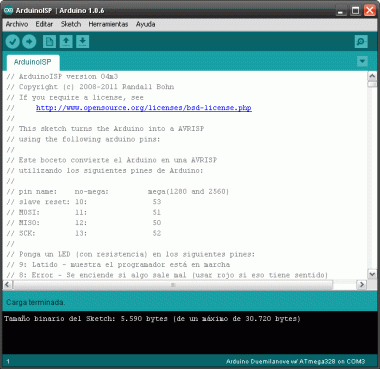Image resolution: width=380 pixels, height=369 pixels.
Task: Open the Archivo menu
Action: (17, 24)
